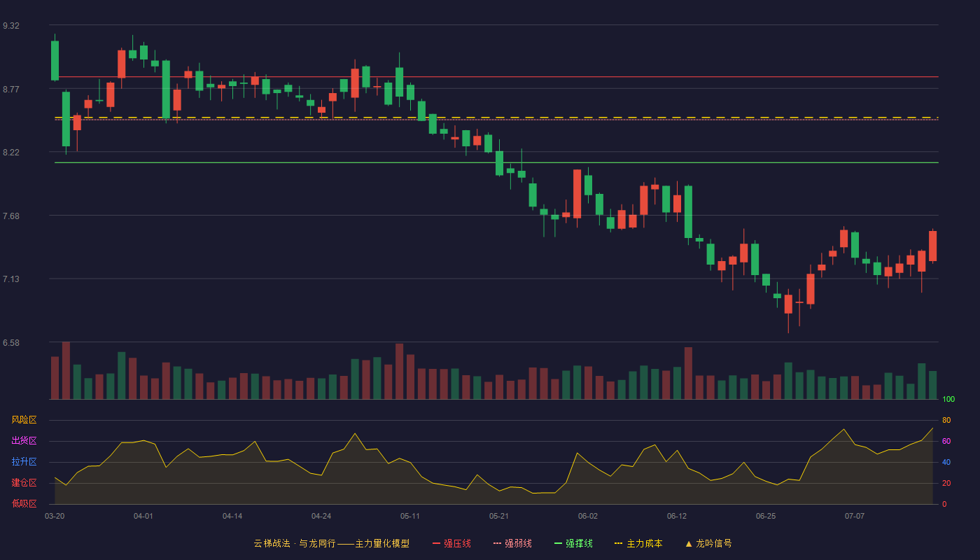Viewport: 980px width, 560px height.
Task: Click the 云梯战法 主力量化模型 legend label
Action: coord(331,543)
